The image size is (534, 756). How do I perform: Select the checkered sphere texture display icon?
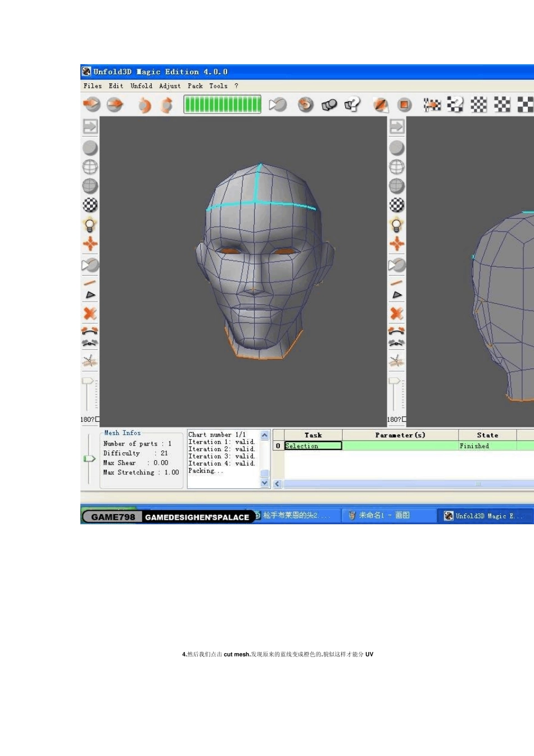point(90,205)
